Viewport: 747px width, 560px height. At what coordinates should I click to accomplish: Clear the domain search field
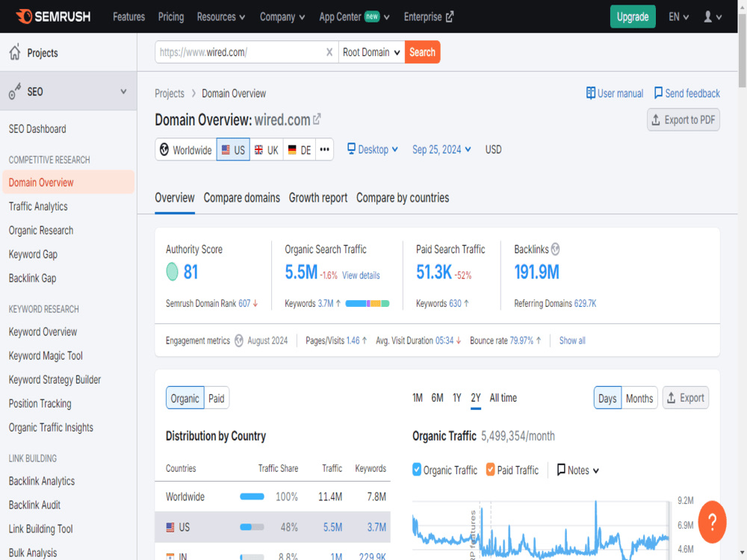[x=329, y=52]
